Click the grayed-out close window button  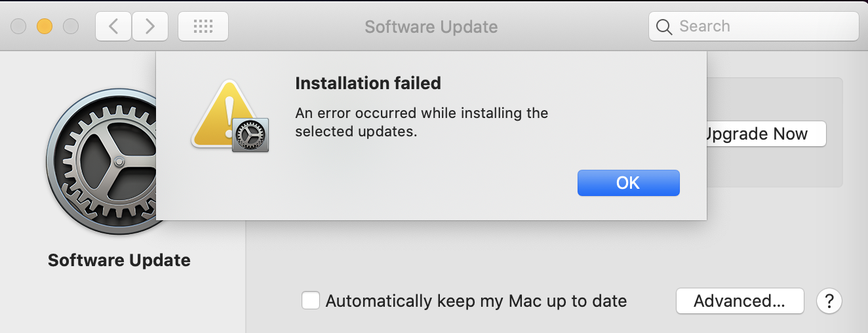click(18, 26)
